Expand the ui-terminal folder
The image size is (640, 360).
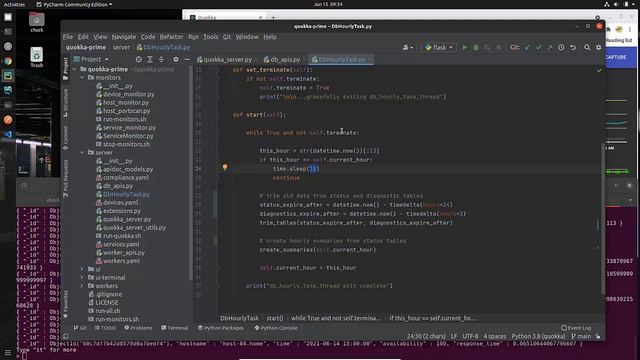point(82,278)
